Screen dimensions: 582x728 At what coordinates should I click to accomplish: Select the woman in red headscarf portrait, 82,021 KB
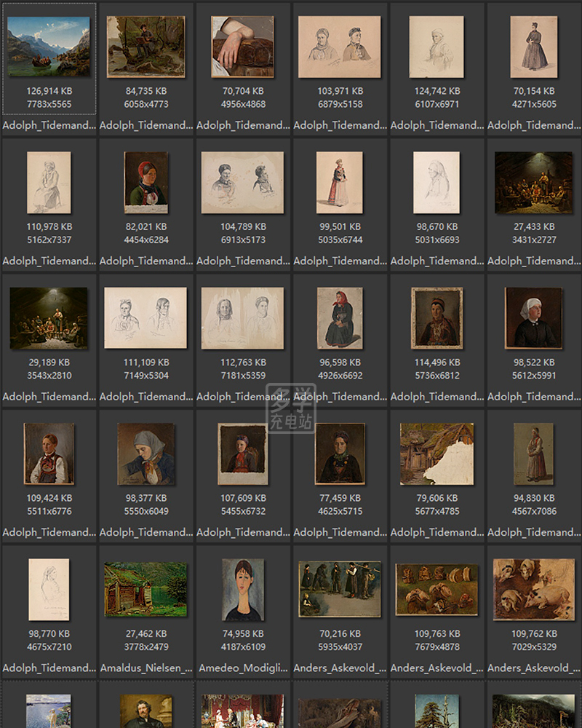tap(145, 182)
